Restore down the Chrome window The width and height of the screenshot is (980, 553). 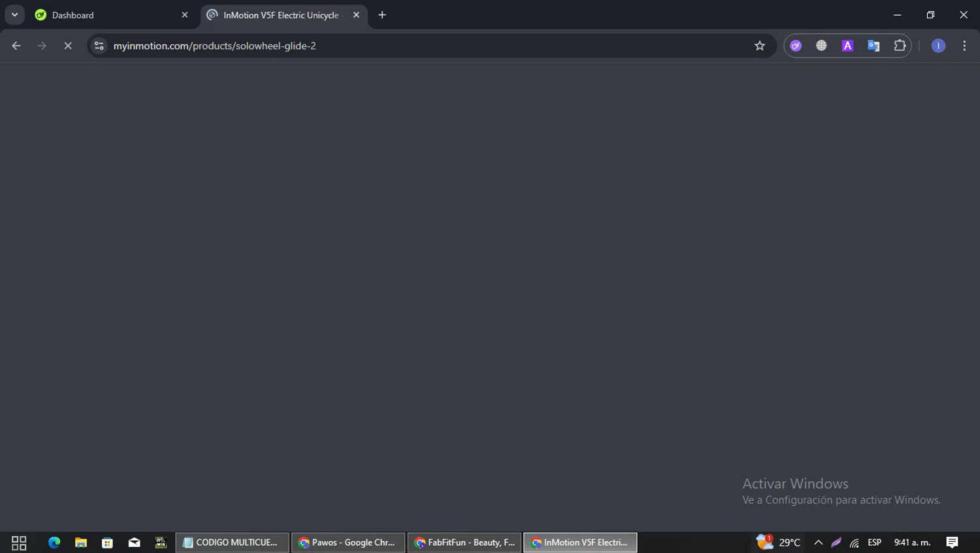tap(930, 15)
